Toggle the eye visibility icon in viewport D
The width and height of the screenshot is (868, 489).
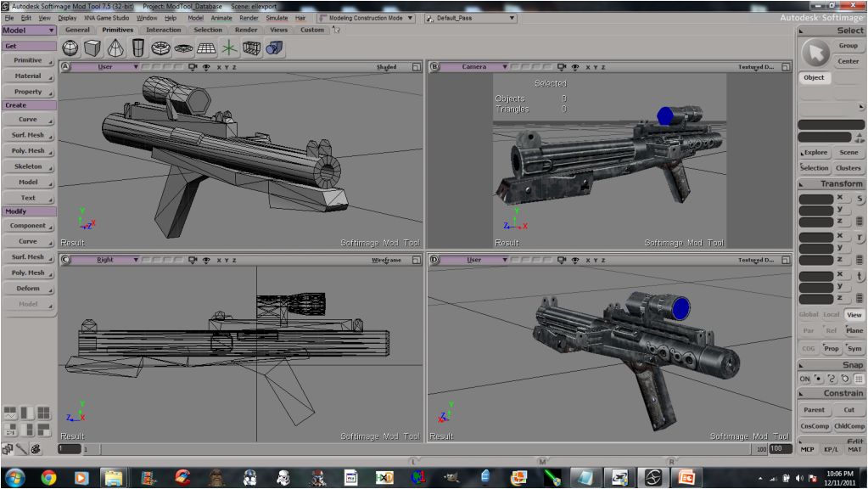[x=575, y=260]
